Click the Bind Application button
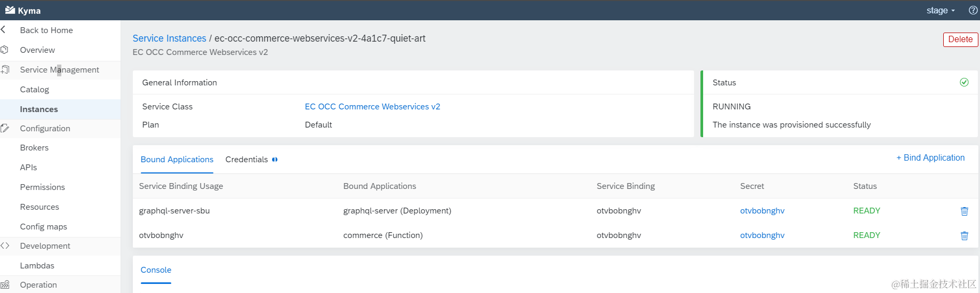The height and width of the screenshot is (293, 980). (930, 158)
